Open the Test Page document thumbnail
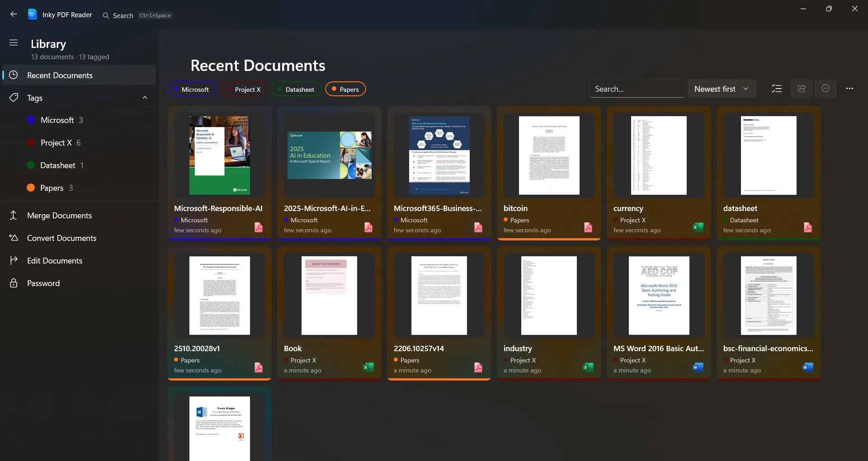Screen dimensions: 868x461 pos(220,428)
